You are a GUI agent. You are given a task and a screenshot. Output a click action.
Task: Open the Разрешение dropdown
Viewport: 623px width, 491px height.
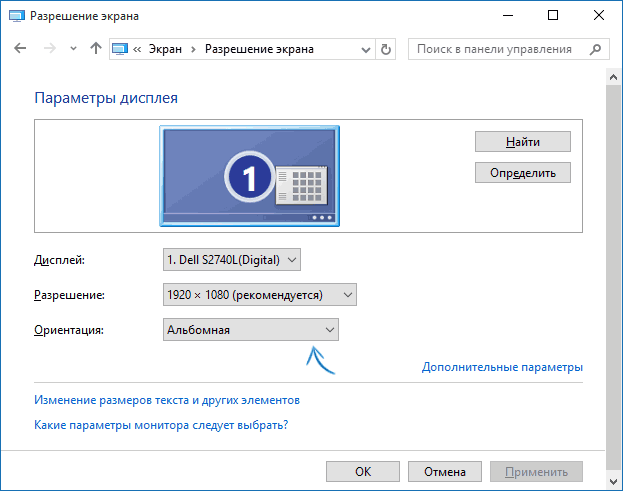tap(259, 295)
